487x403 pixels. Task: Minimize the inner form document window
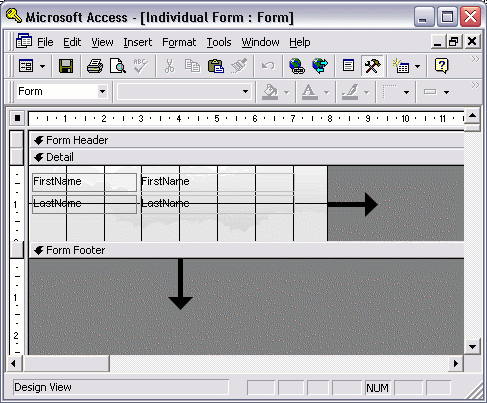(438, 42)
